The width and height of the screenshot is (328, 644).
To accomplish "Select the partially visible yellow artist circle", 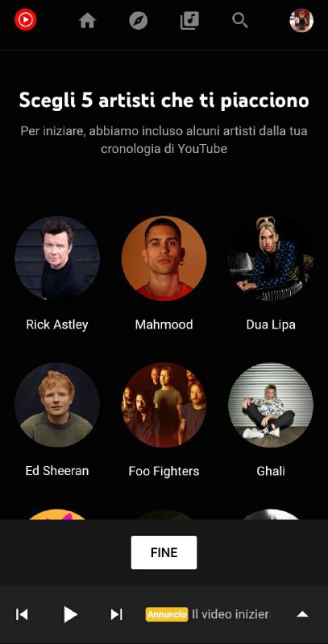I will [x=57, y=514].
